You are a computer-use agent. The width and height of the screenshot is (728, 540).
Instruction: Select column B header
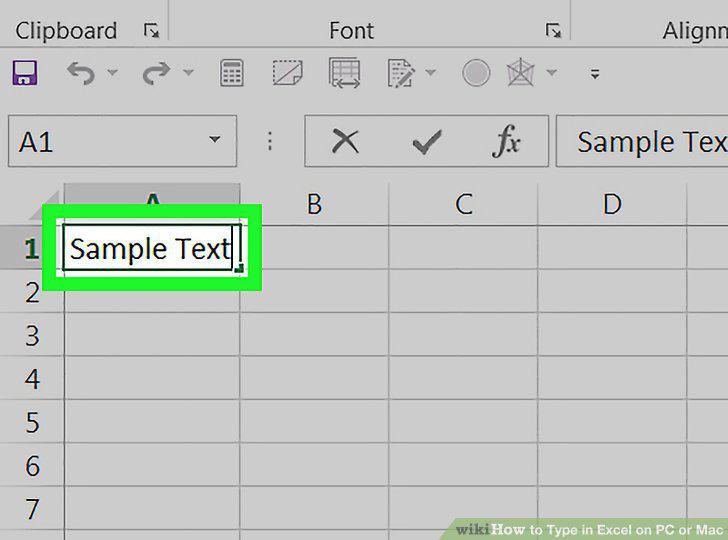tap(314, 204)
